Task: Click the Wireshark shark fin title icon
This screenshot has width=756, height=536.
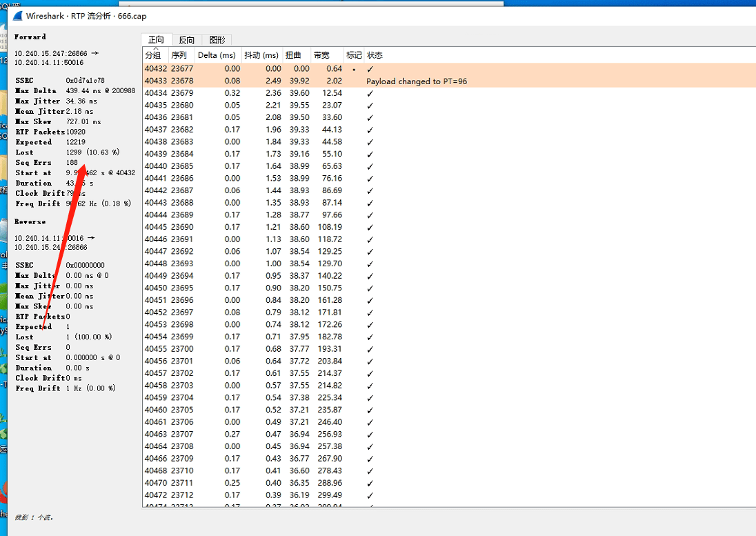Action: coord(17,15)
